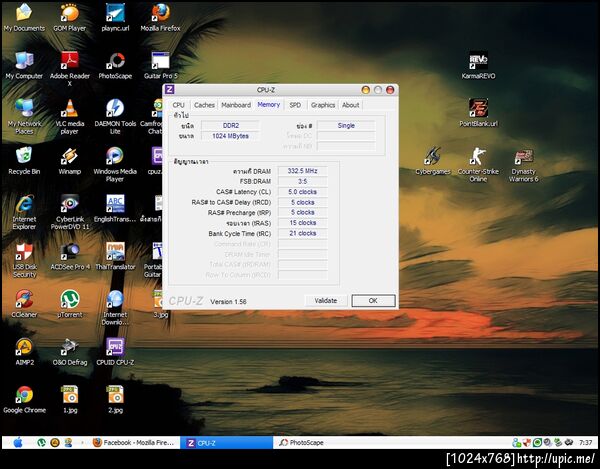Open the SPD tab
This screenshot has height=469, width=600.
click(295, 105)
